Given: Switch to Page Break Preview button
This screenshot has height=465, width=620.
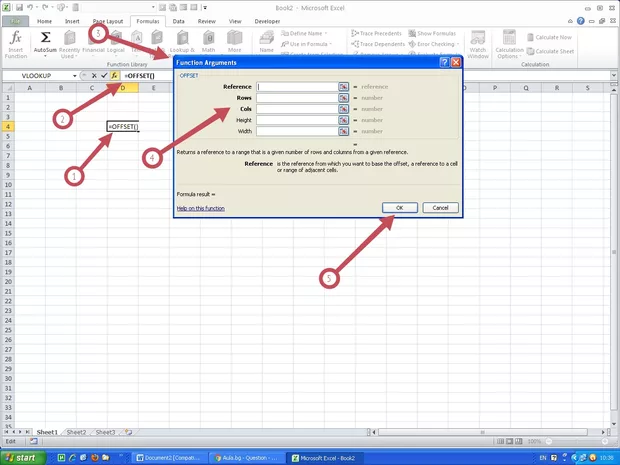Looking at the screenshot, I should 519,441.
